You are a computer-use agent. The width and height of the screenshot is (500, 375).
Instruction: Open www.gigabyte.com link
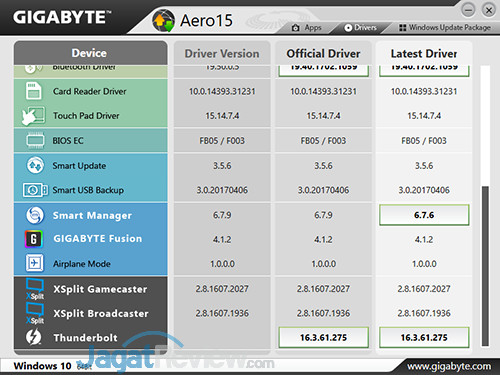449,367
